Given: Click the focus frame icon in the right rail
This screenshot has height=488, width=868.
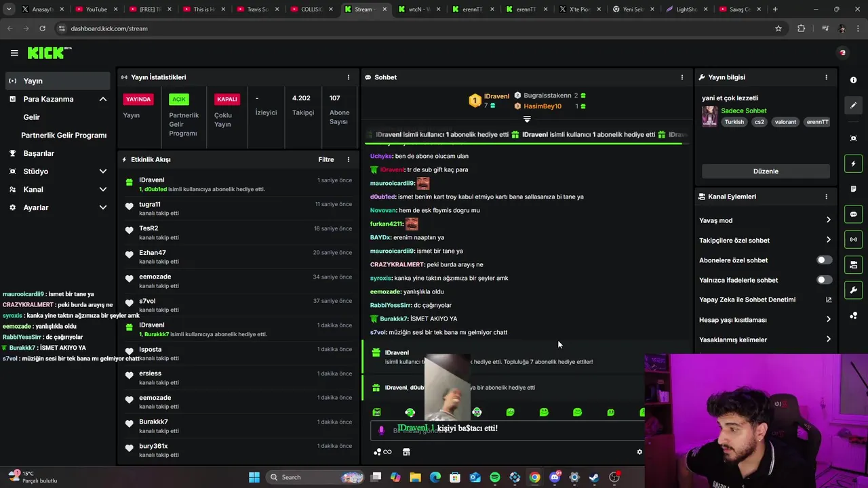Looking at the screenshot, I should pyautogui.click(x=853, y=138).
